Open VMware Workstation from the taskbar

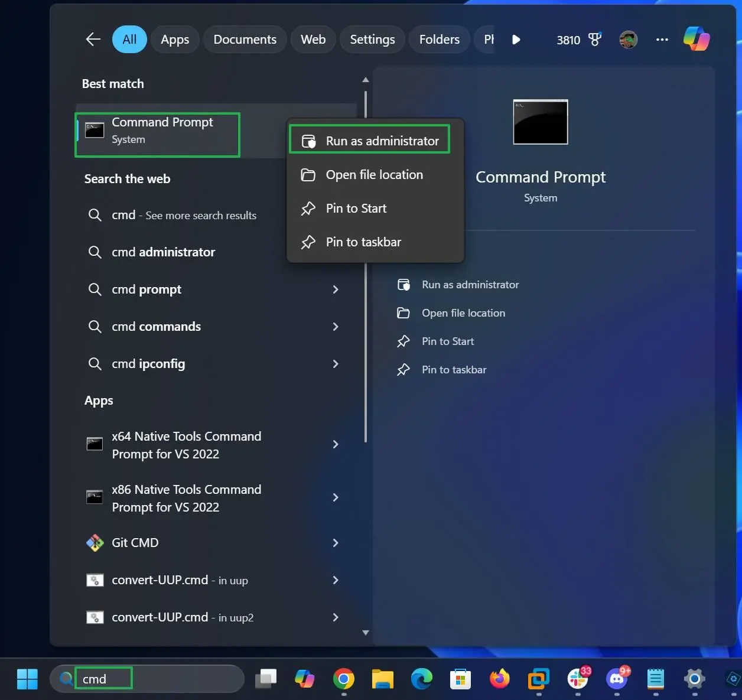coord(539,679)
